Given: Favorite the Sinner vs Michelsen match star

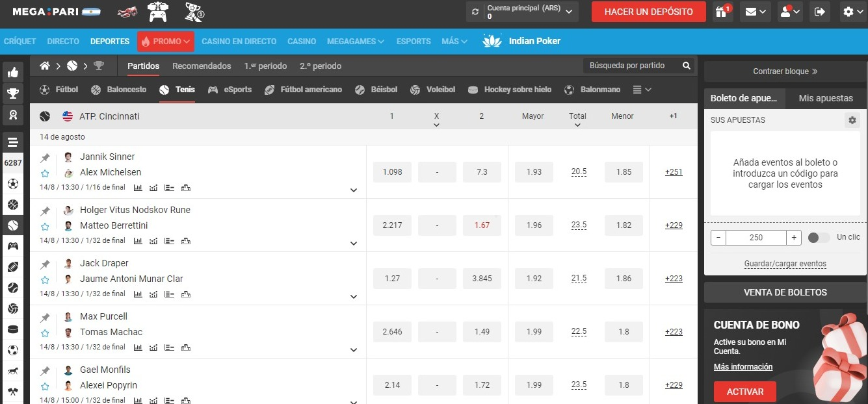Looking at the screenshot, I should (45, 173).
